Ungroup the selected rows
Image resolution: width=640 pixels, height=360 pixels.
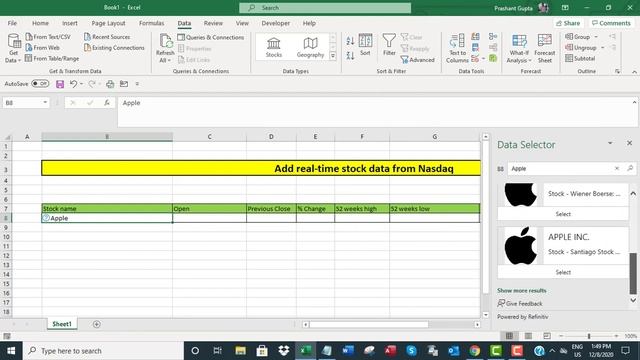tap(580, 48)
